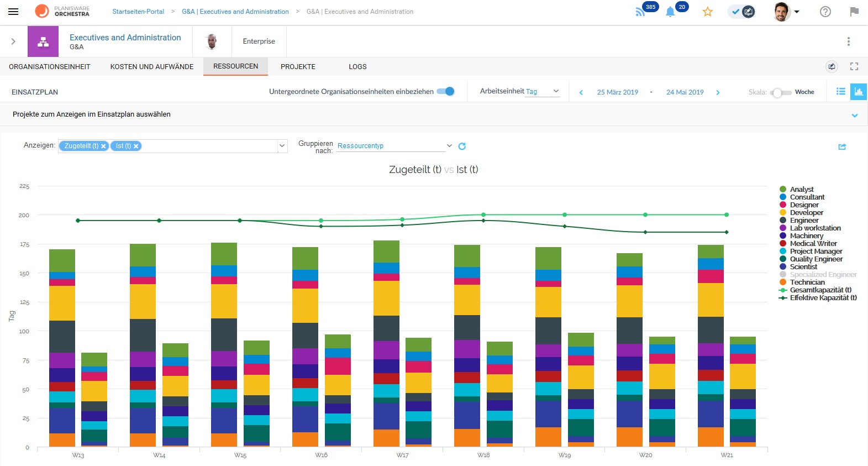Mark page as favorite with star
Image resolution: width=868 pixels, height=466 pixels.
point(707,12)
